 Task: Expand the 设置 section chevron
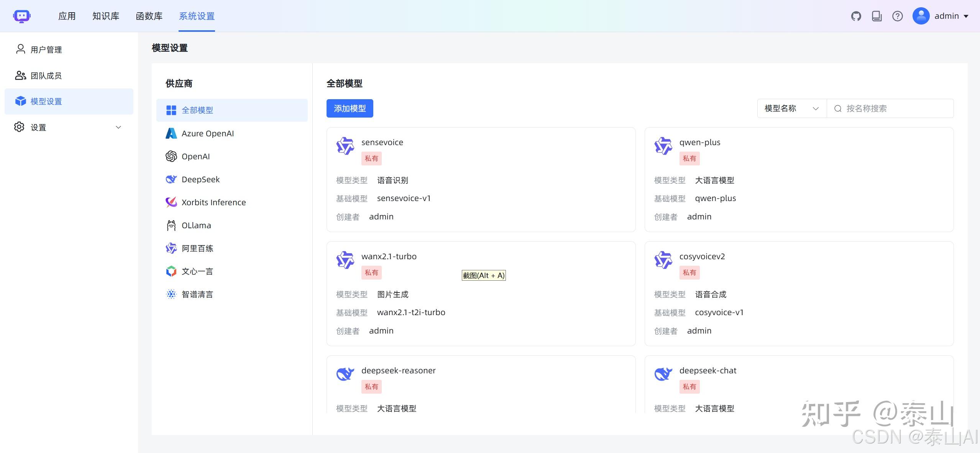click(118, 127)
